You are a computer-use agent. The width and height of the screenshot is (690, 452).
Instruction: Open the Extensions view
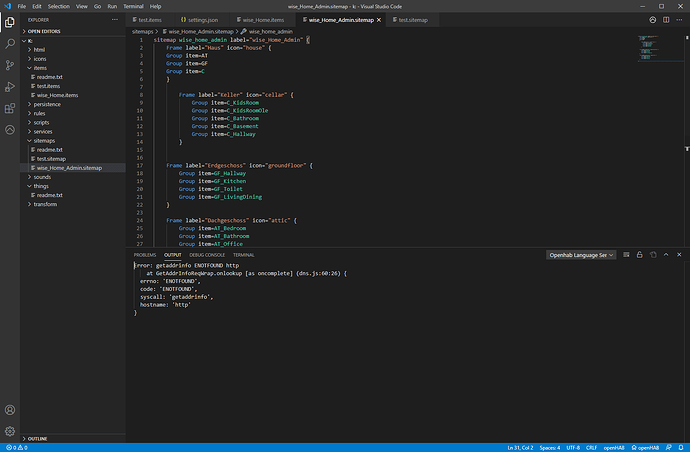click(x=10, y=107)
